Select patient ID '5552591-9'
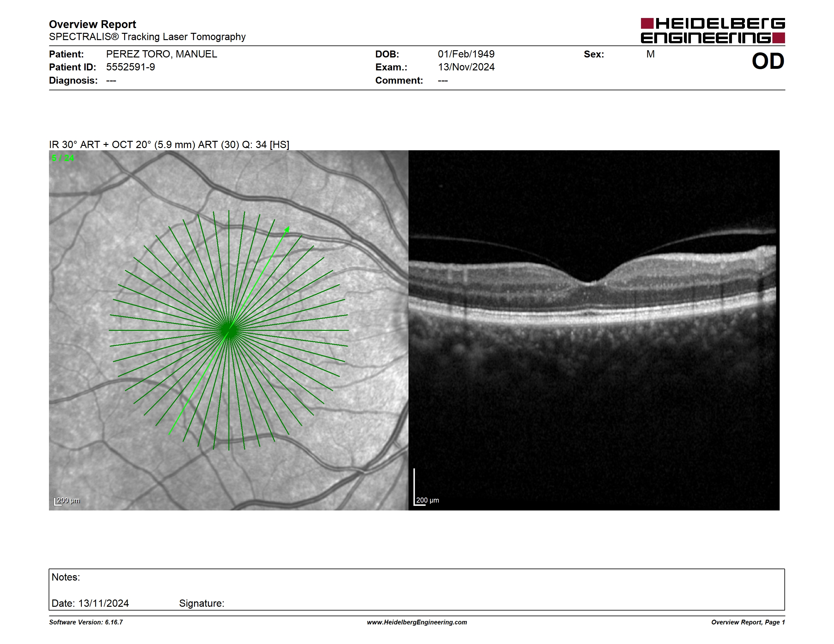Image resolution: width=834 pixels, height=644 pixels. (x=130, y=67)
